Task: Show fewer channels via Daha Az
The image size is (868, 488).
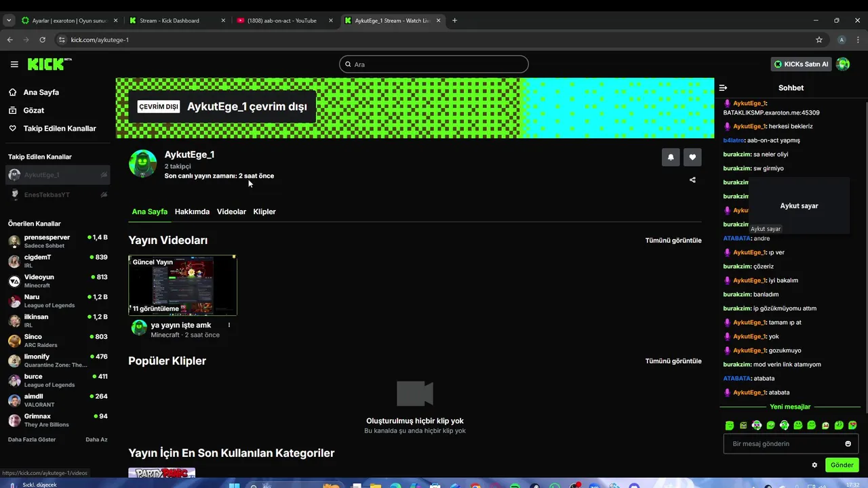Action: coord(96,440)
